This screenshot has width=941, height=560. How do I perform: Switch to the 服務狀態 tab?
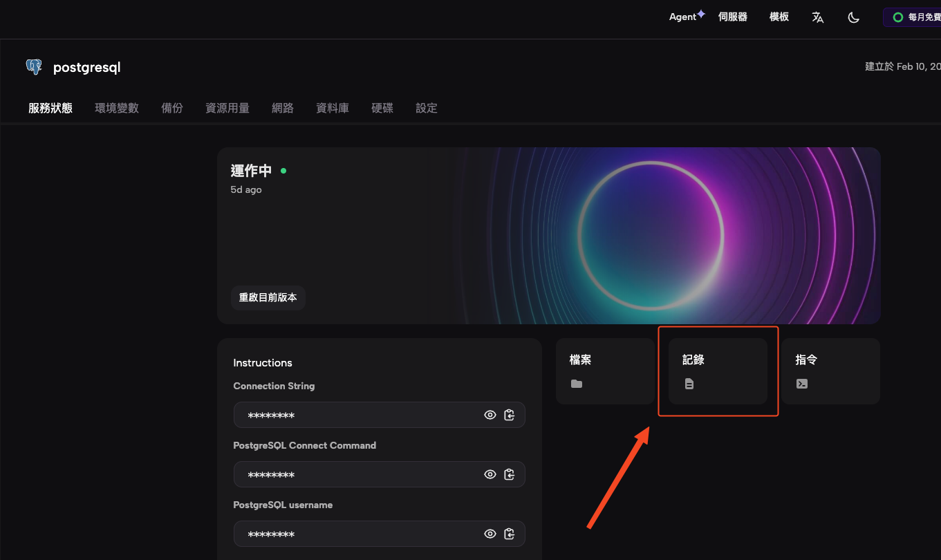50,108
